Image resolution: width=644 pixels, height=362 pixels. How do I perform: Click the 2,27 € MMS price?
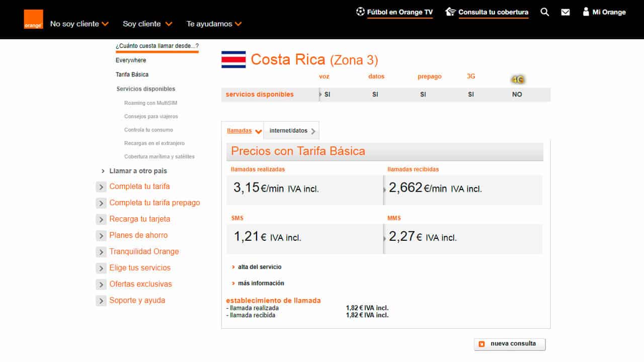(423, 237)
